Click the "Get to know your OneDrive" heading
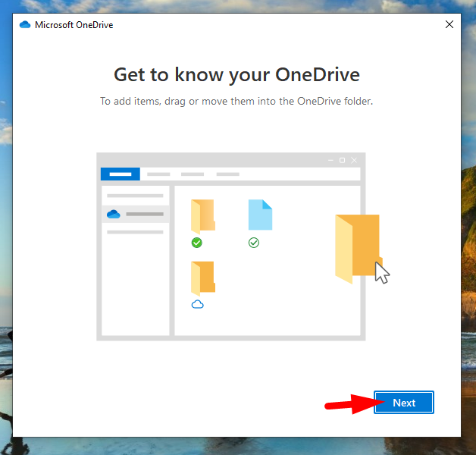 click(236, 74)
